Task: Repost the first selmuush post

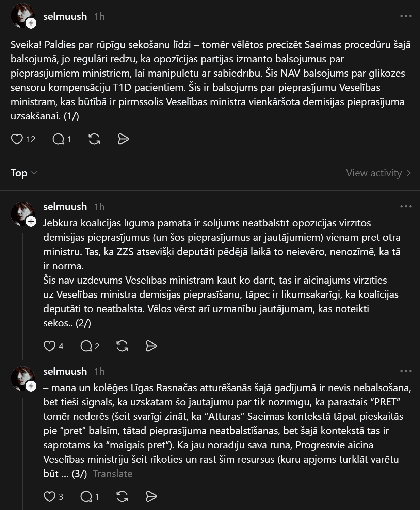Action: point(94,139)
